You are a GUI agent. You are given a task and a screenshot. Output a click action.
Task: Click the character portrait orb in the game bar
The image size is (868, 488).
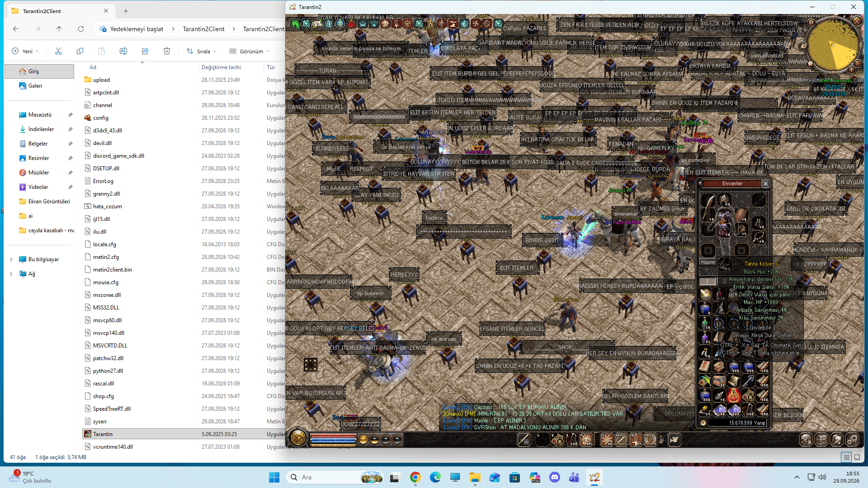298,437
